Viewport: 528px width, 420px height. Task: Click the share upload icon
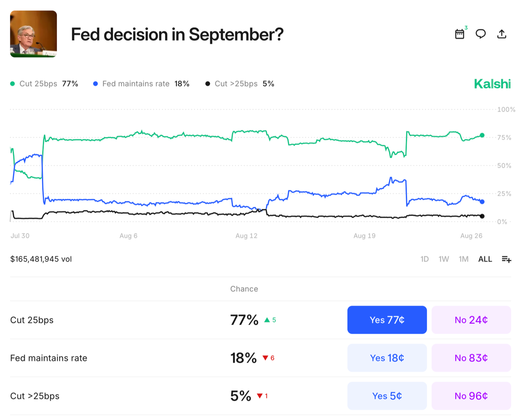pos(502,34)
